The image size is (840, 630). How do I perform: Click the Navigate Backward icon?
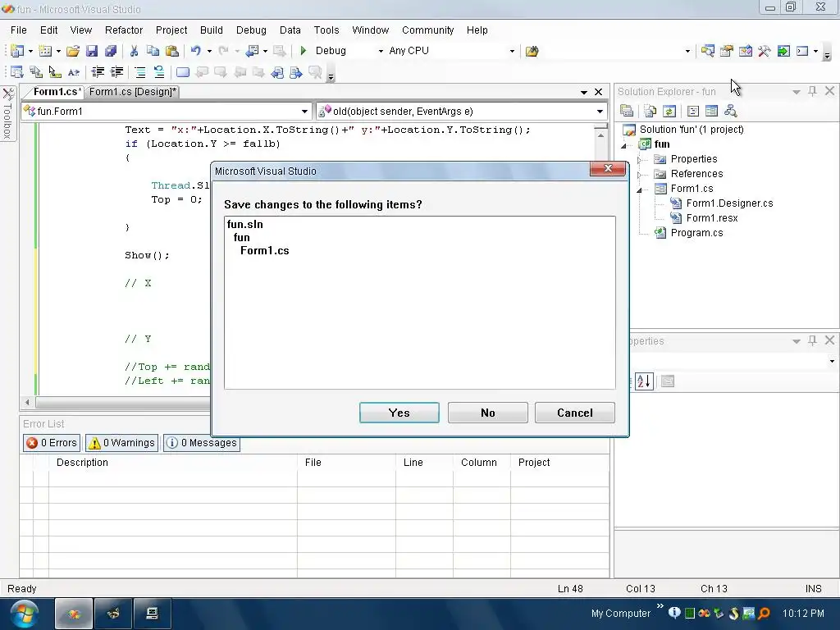point(252,51)
